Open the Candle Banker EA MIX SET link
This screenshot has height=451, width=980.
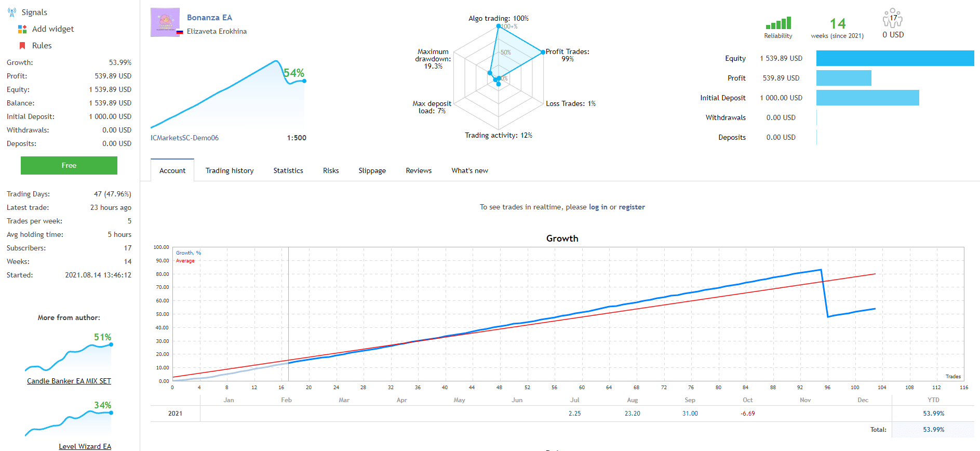tap(69, 381)
